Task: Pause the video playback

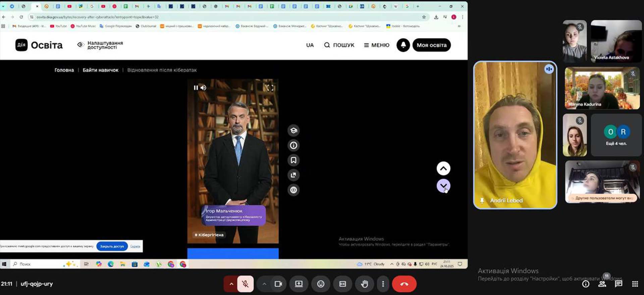Action: point(196,88)
